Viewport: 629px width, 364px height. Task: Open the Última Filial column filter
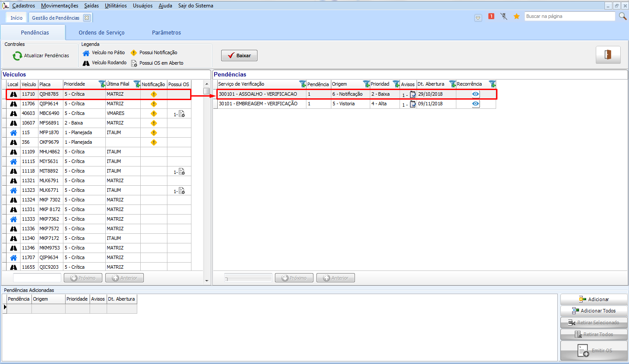click(136, 84)
